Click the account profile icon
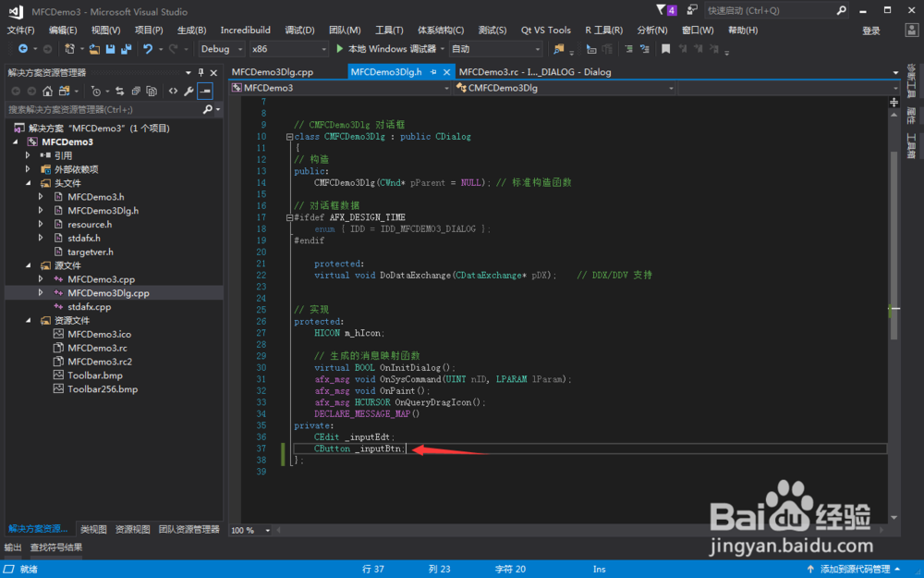 click(x=912, y=31)
